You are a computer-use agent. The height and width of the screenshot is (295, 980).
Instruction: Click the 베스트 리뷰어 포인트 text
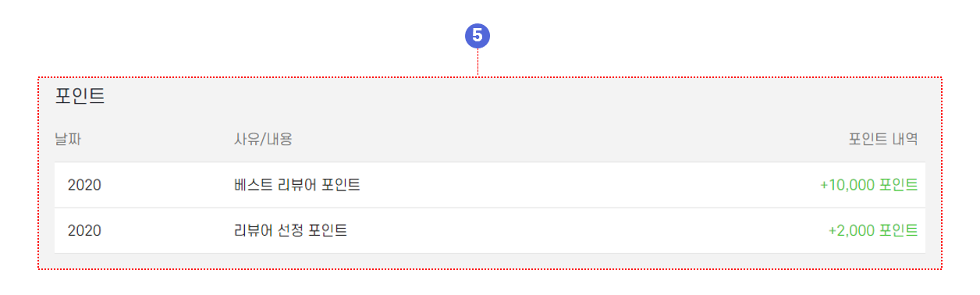296,185
